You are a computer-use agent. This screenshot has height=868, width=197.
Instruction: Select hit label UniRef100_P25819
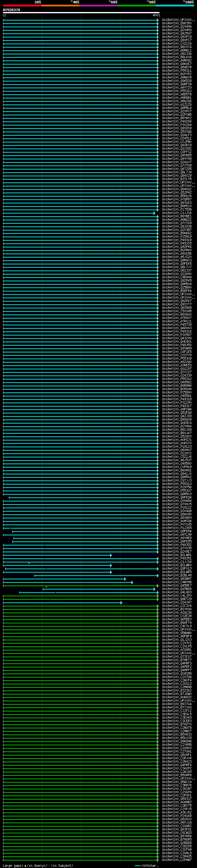pos(177,236)
